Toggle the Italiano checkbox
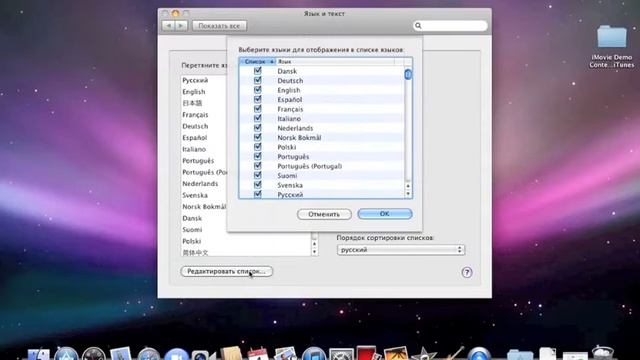 (x=258, y=118)
